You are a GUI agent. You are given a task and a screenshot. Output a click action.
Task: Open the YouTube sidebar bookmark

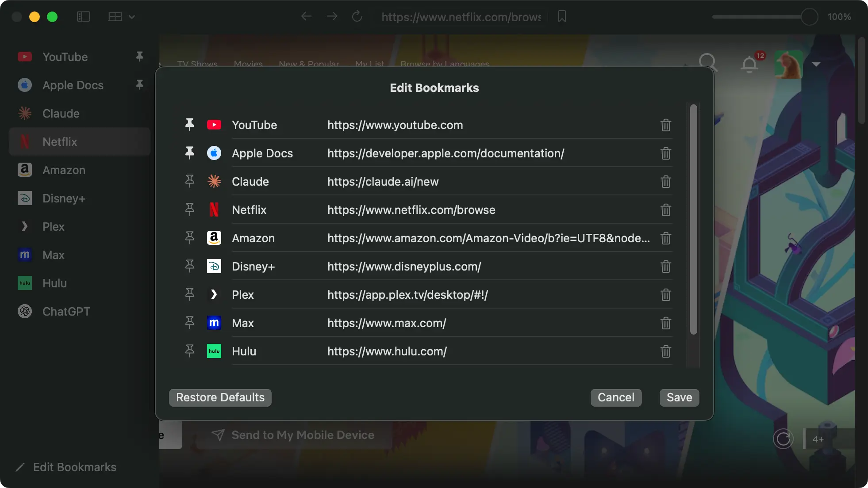pos(80,57)
